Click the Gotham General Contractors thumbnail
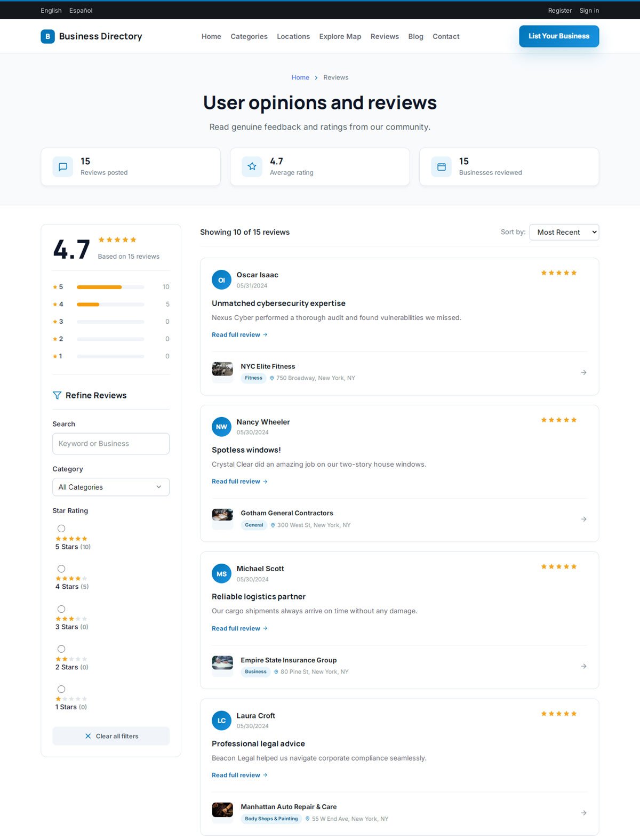Screen dimensions: 640x840 [222, 515]
